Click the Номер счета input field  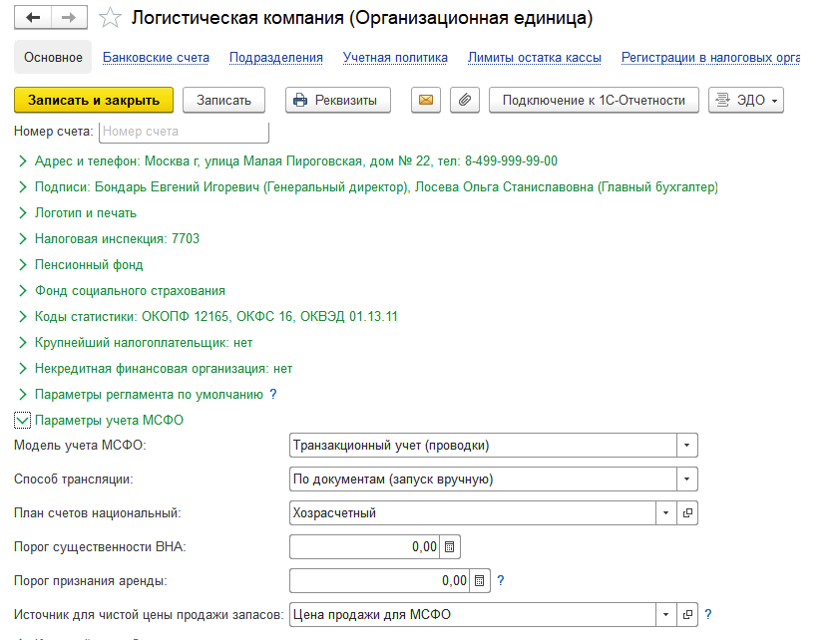184,132
